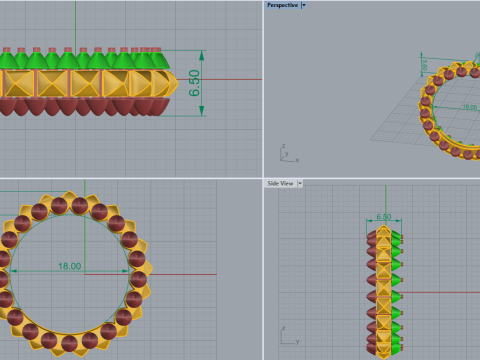Screen dimensions: 480x360
Task: Click the 18.00 dimension in Perspective view
Action: coord(469,107)
